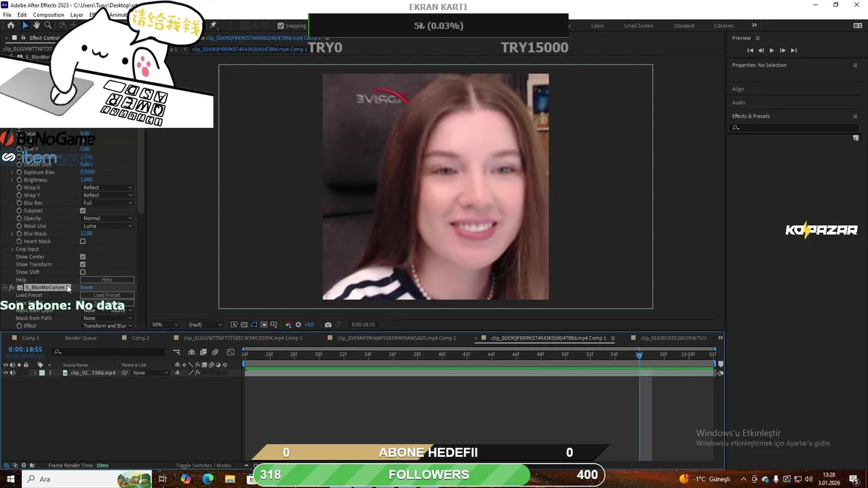Select the Standard workspace

(684, 26)
